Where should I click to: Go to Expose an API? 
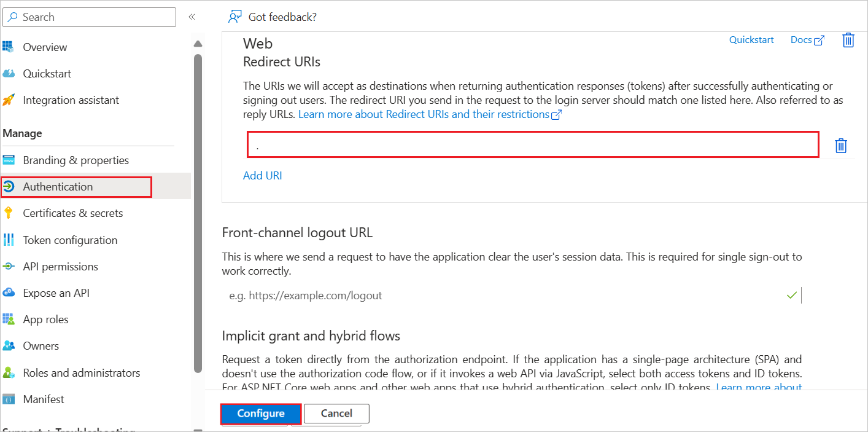[56, 293]
